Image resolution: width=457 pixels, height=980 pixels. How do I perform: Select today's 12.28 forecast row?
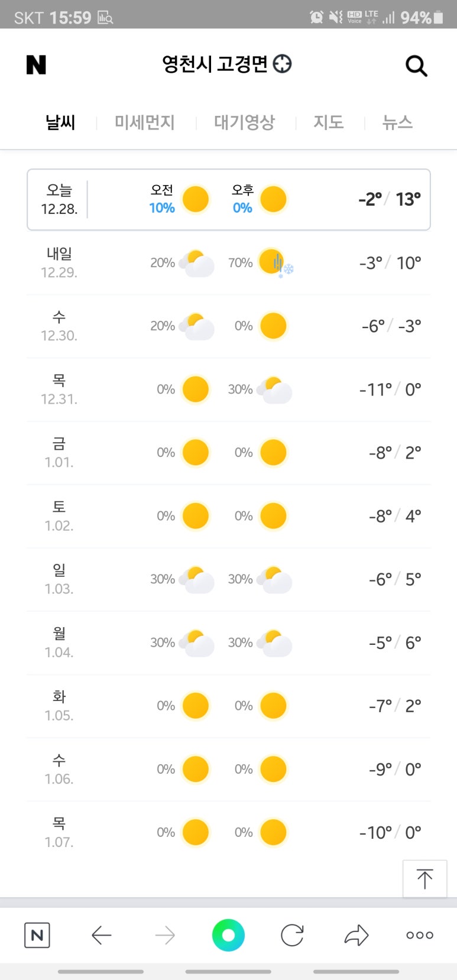click(x=229, y=200)
